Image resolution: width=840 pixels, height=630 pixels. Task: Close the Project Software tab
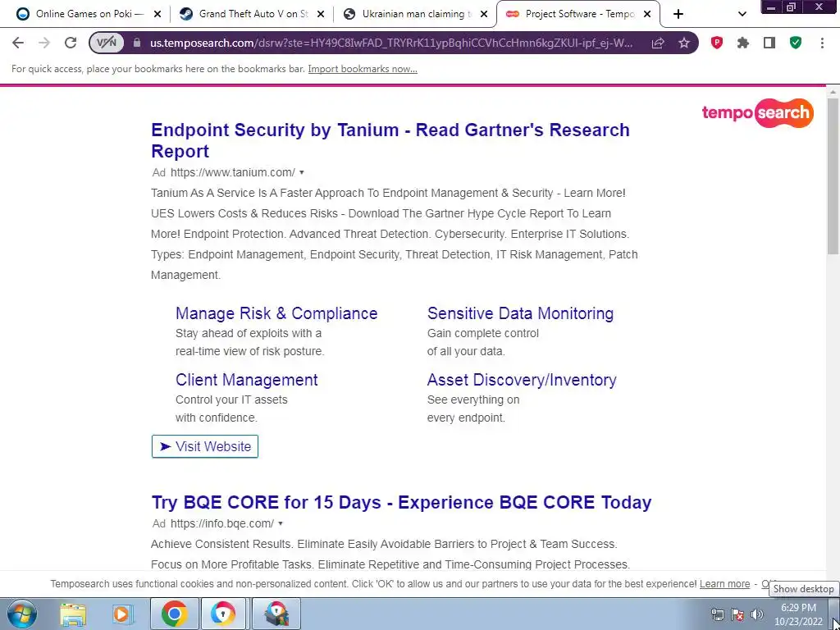[647, 14]
